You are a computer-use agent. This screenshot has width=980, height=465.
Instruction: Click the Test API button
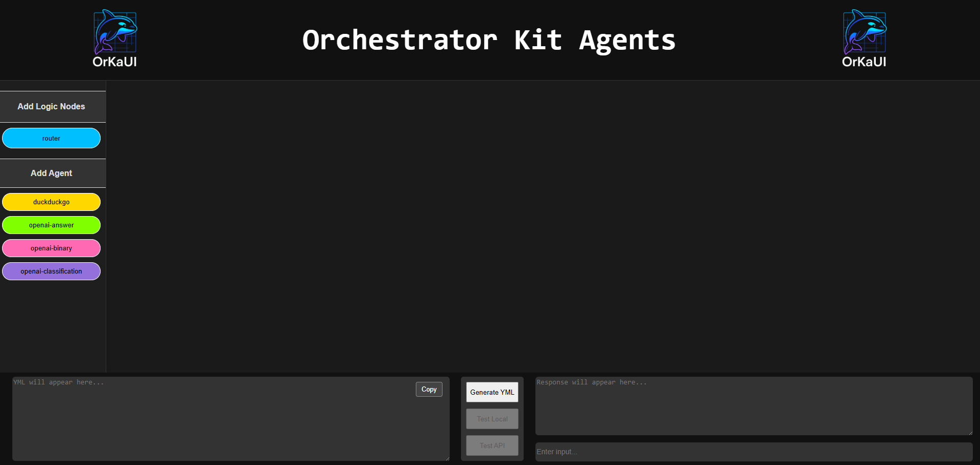(492, 445)
